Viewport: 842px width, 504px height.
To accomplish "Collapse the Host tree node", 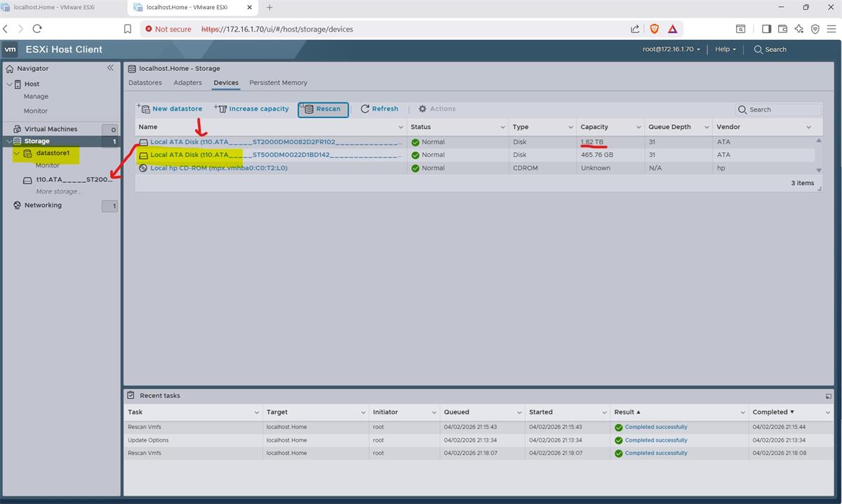I will tap(9, 84).
